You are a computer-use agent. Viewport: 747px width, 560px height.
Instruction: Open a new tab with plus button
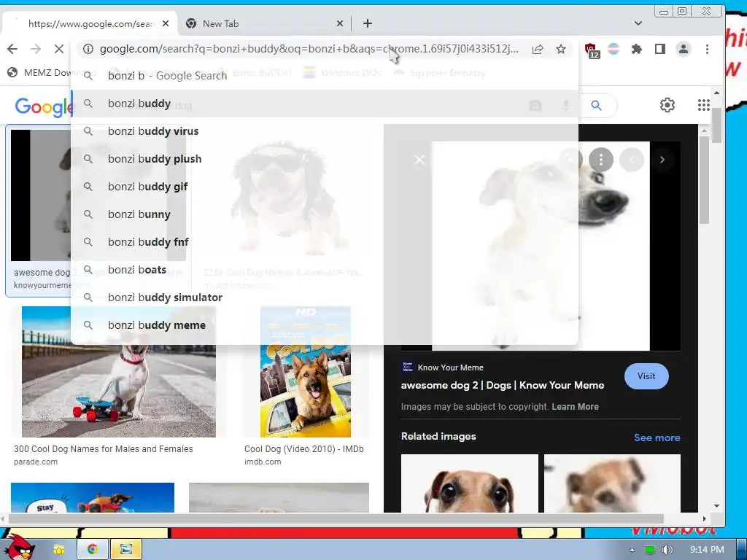(x=368, y=23)
